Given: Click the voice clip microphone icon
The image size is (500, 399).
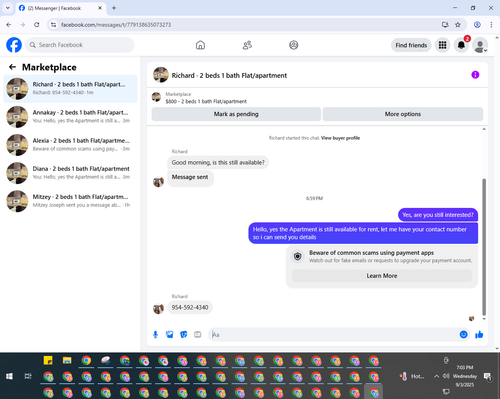Looking at the screenshot, I should pos(155,334).
